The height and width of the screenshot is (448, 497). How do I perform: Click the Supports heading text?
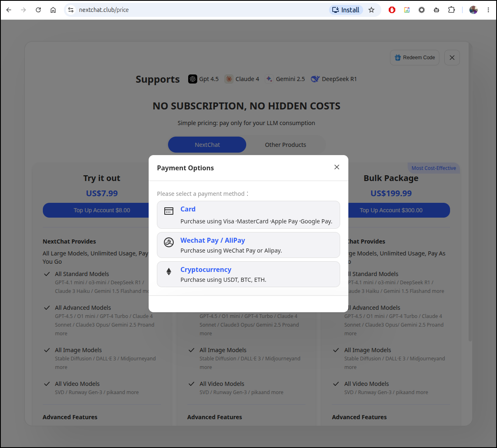(x=158, y=79)
